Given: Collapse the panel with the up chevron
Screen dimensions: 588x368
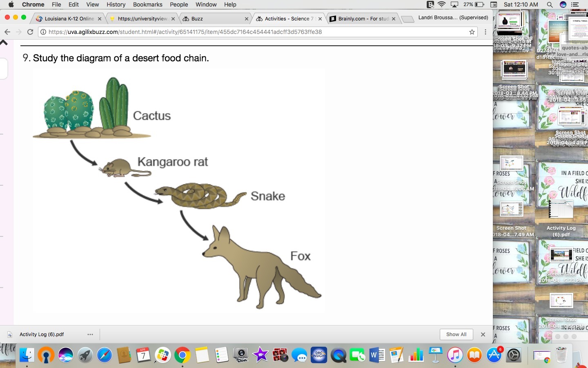Looking at the screenshot, I should pos(4,43).
